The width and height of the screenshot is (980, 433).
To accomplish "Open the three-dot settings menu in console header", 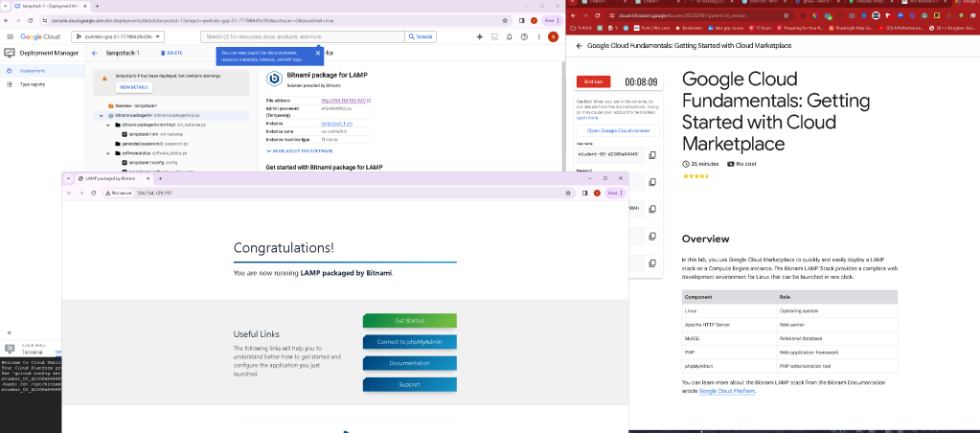I will 538,36.
